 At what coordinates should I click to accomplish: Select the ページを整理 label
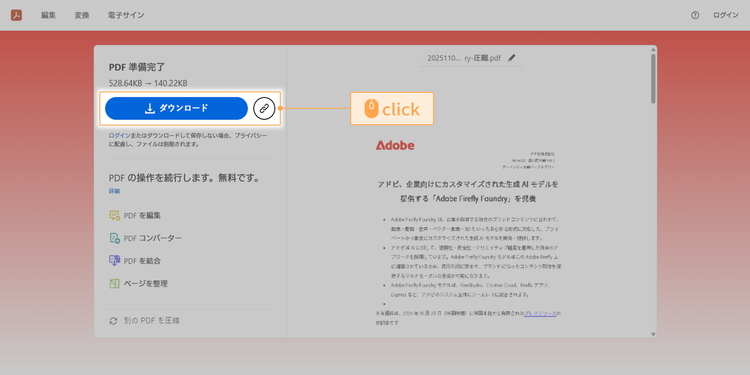pos(145,284)
